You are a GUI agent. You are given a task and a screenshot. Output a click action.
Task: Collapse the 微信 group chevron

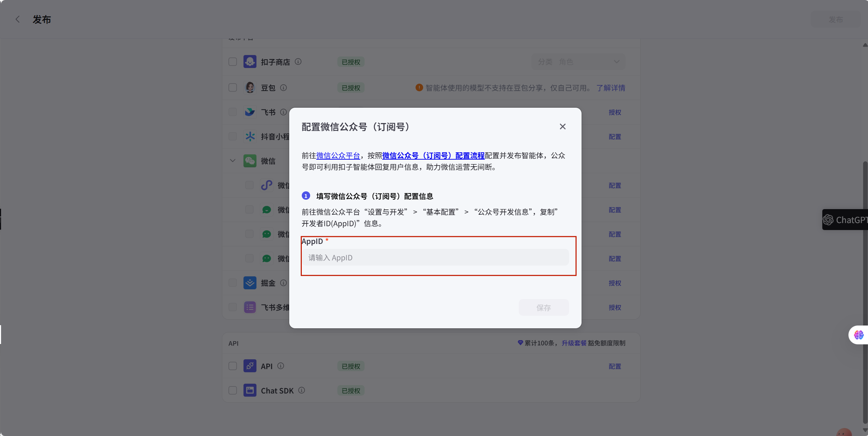pos(233,161)
